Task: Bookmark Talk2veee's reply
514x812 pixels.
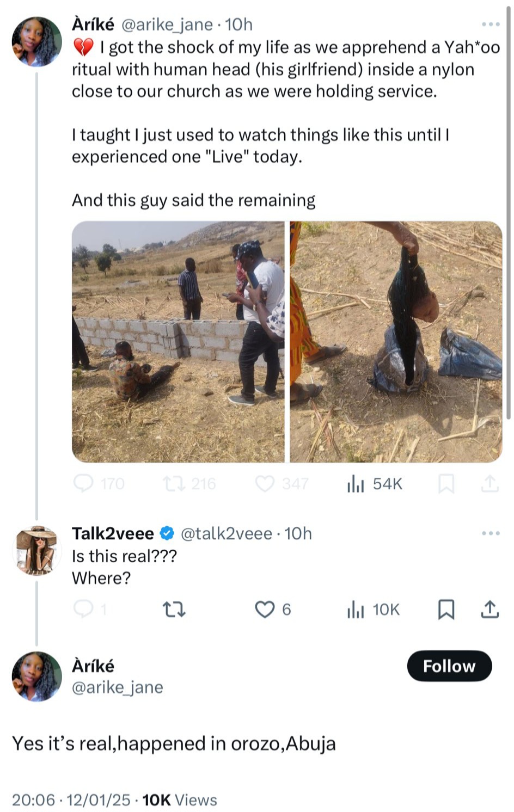Action: tap(446, 610)
